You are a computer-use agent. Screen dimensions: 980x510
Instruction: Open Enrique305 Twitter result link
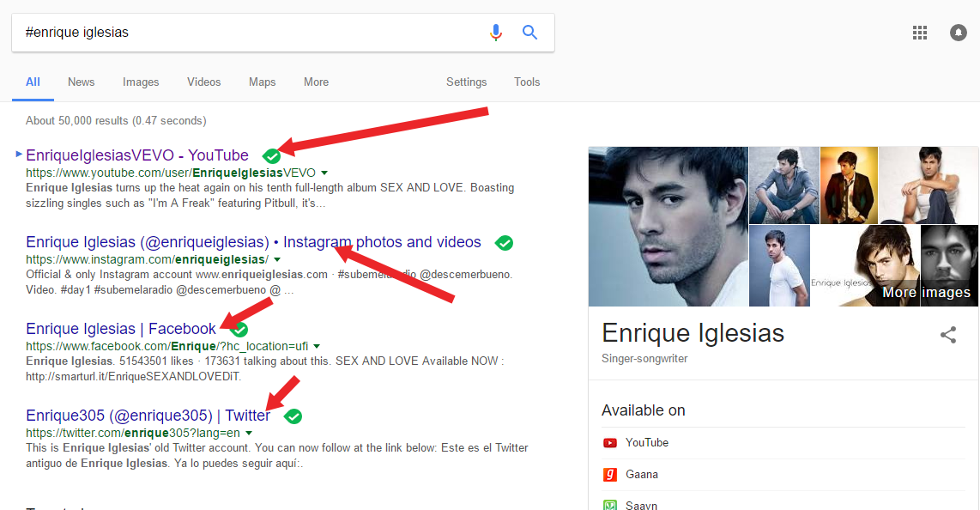tap(148, 416)
